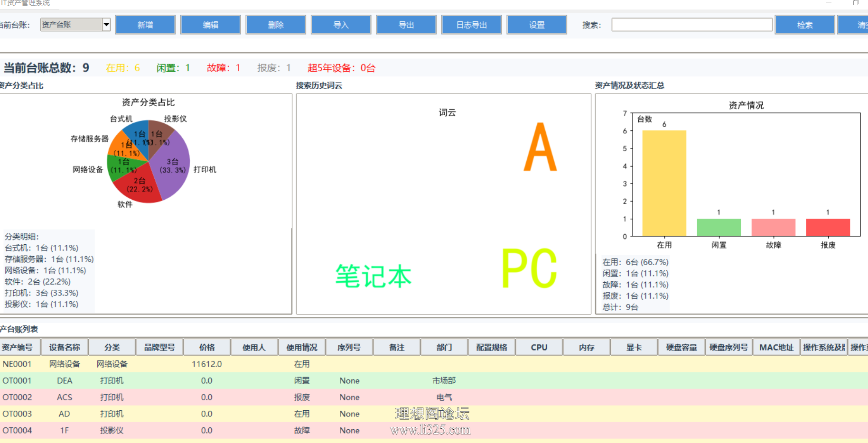Viewport: 868px width, 443px height.
Task: Click the 总计: 9台 summary line
Action: 621,307
